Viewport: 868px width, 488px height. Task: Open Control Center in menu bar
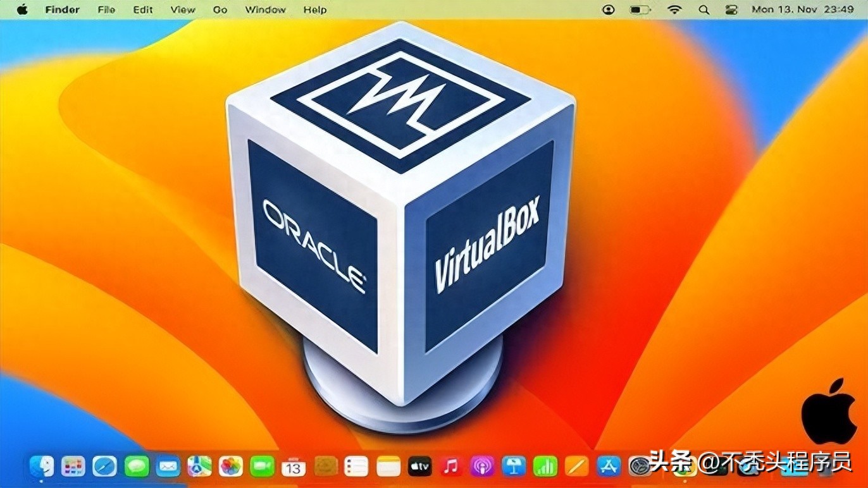click(x=731, y=9)
